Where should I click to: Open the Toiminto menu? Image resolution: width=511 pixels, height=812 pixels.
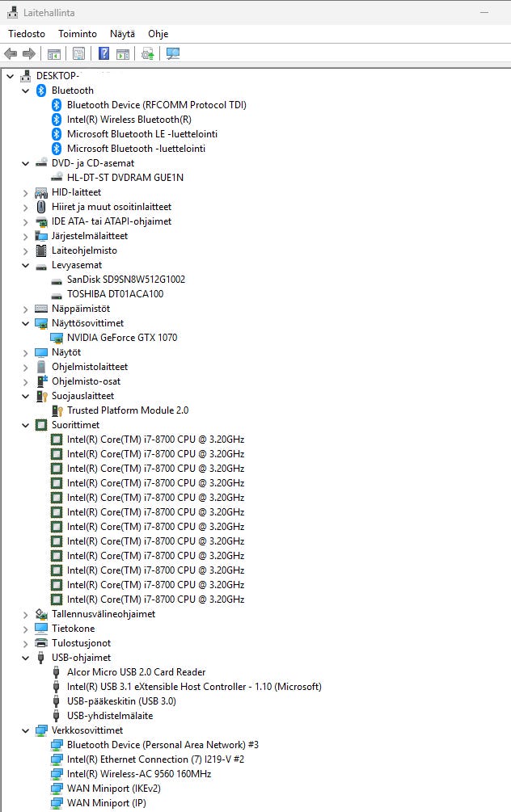point(78,34)
